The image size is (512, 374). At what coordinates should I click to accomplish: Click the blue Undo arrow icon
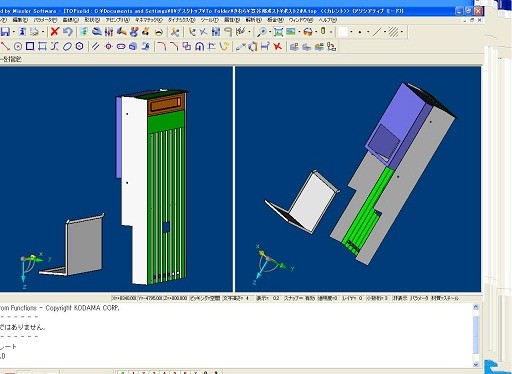[68, 32]
